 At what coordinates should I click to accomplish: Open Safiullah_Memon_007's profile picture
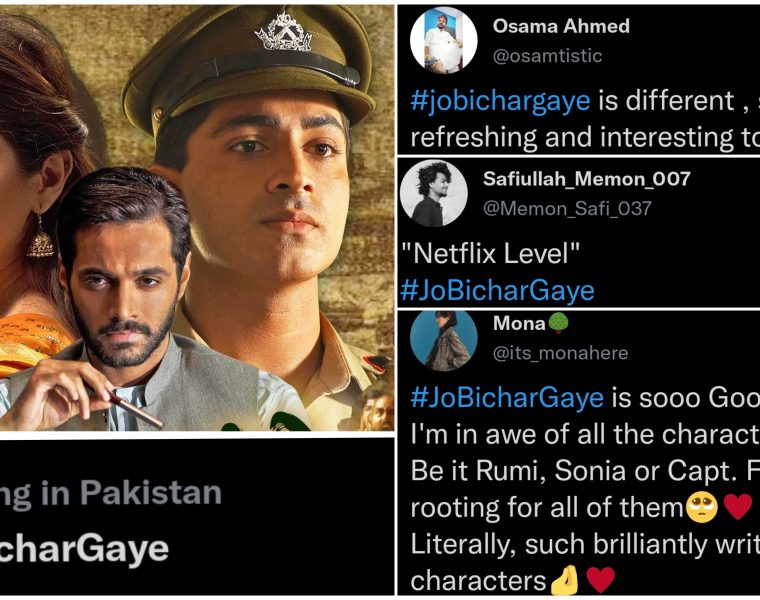pyautogui.click(x=433, y=193)
